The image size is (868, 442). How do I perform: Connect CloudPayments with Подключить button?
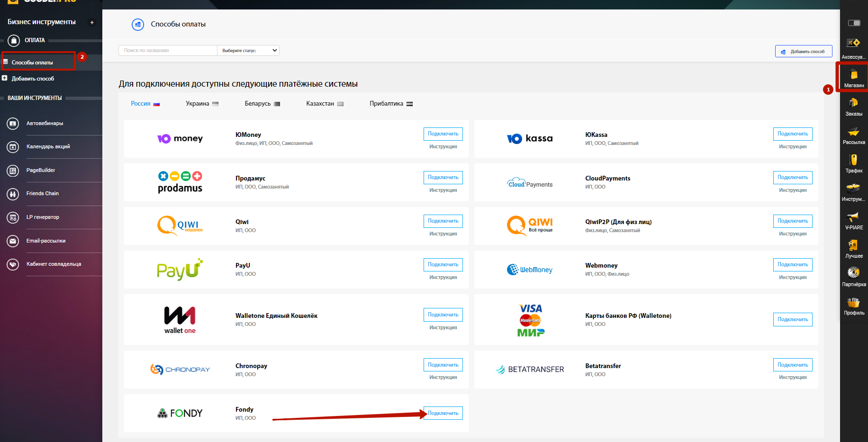pyautogui.click(x=793, y=178)
